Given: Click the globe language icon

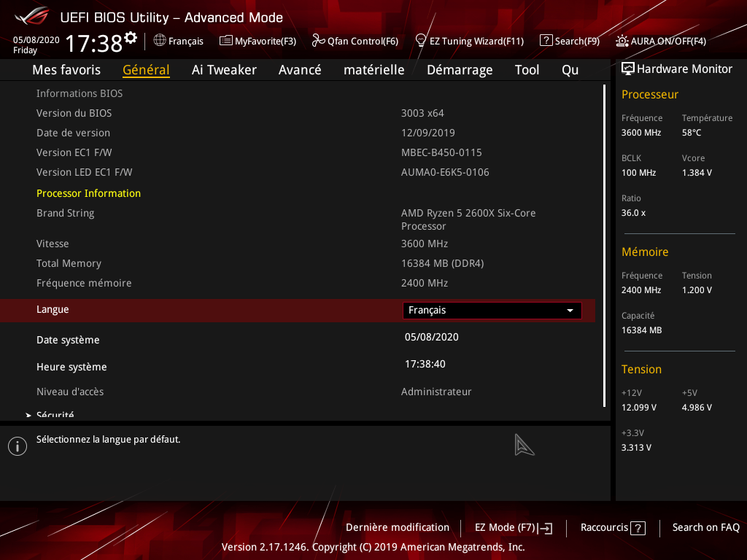Looking at the screenshot, I should click(160, 41).
